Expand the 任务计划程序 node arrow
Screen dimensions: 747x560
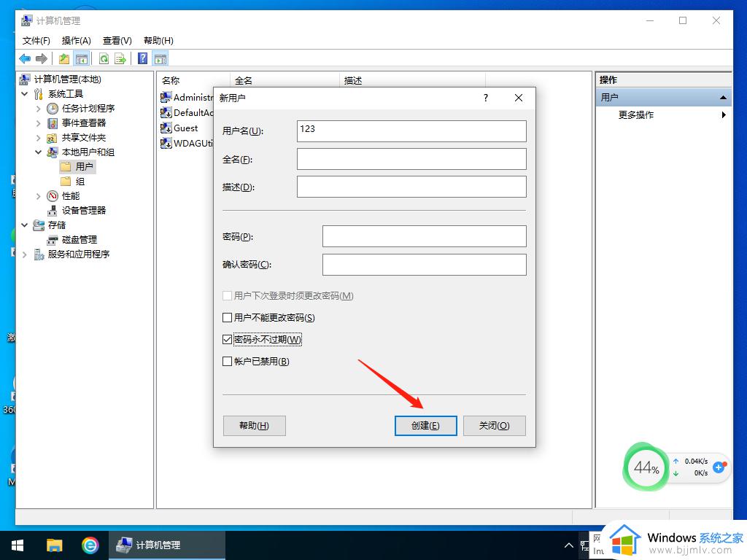point(39,109)
